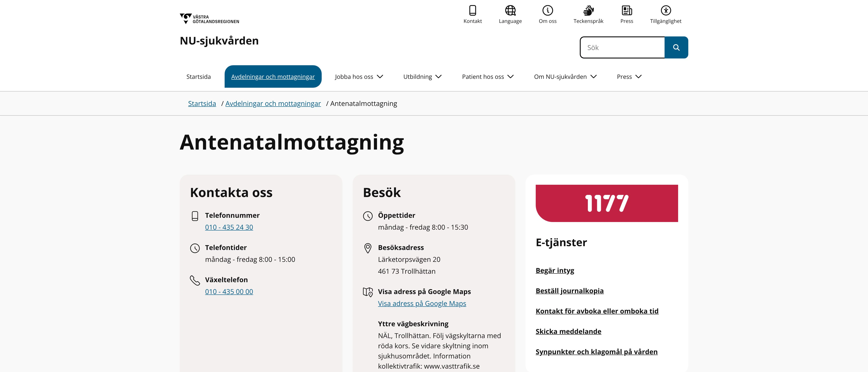Open Kontakt för avboka eller omboka tid

point(597,311)
